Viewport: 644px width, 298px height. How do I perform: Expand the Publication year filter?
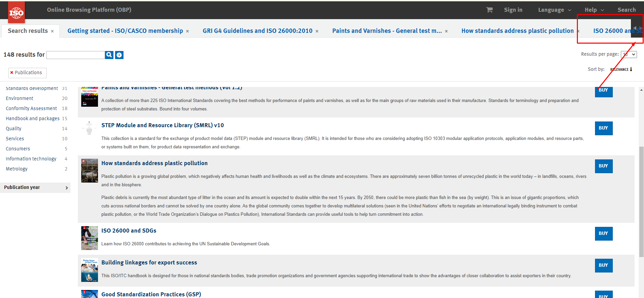(x=35, y=188)
